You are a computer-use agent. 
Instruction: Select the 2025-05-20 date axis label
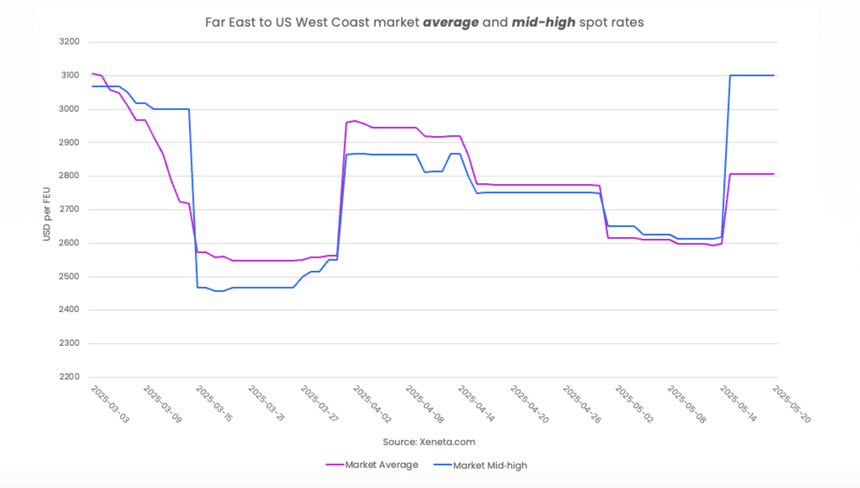coord(791,405)
